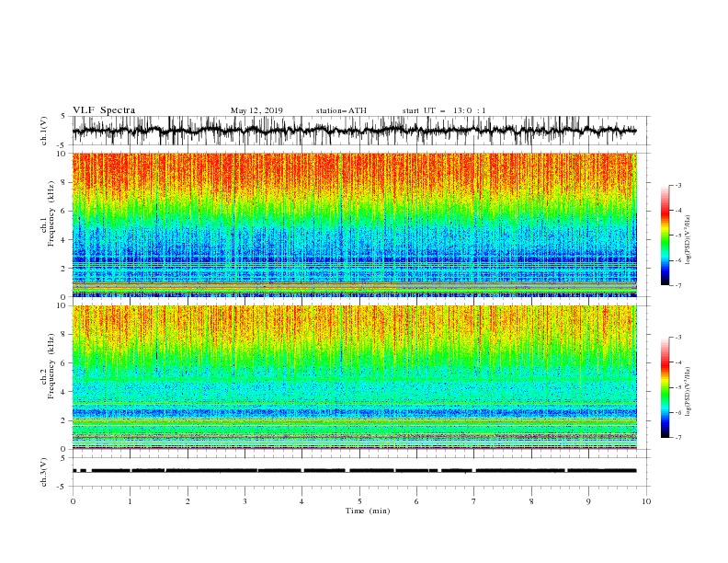Pick the lower ch.2 PSD color bar

coord(665,387)
